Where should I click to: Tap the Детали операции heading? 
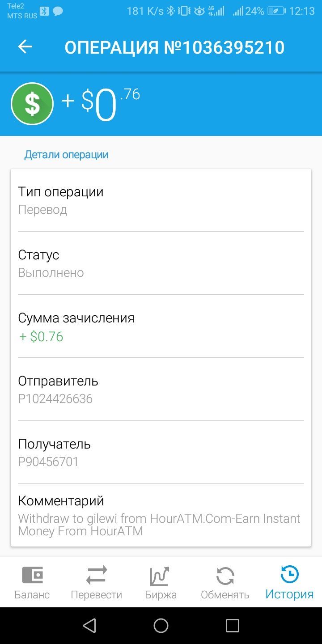click(66, 155)
